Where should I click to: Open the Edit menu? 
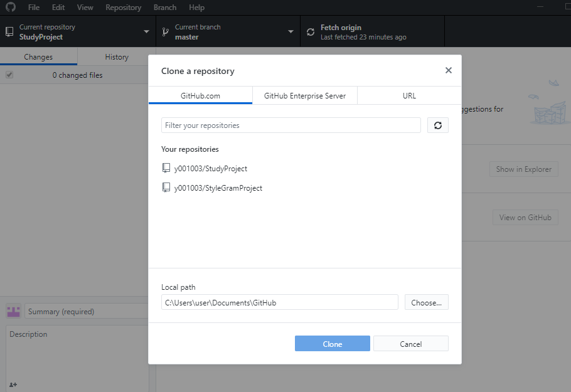[x=58, y=8]
